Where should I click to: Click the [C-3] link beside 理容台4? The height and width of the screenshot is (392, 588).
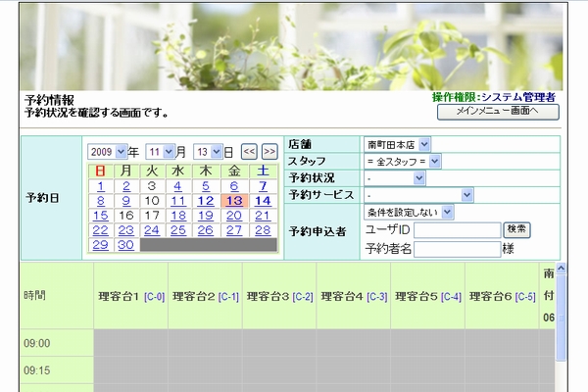pos(376,296)
